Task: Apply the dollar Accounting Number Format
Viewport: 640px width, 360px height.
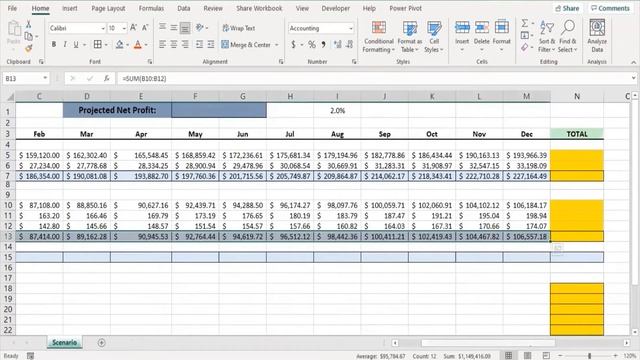Action: pos(293,44)
